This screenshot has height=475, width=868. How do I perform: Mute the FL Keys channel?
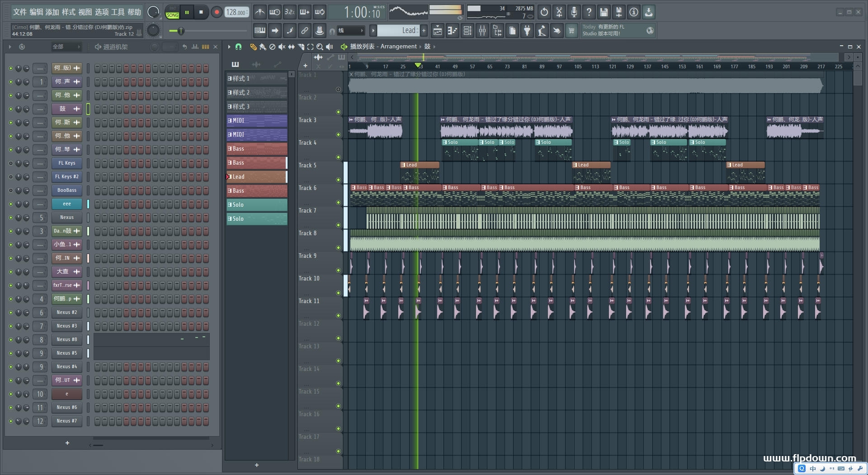[11, 163]
